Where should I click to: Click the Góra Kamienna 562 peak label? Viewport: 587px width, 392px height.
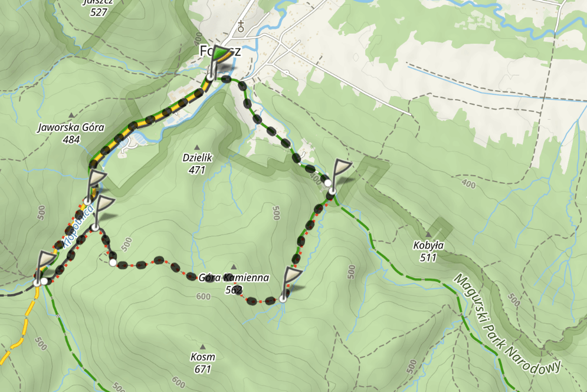point(234,284)
